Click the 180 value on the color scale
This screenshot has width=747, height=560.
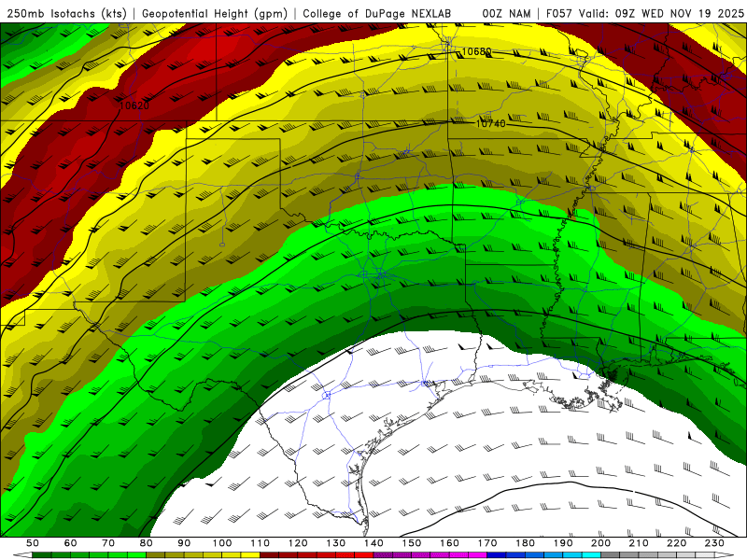point(525,543)
